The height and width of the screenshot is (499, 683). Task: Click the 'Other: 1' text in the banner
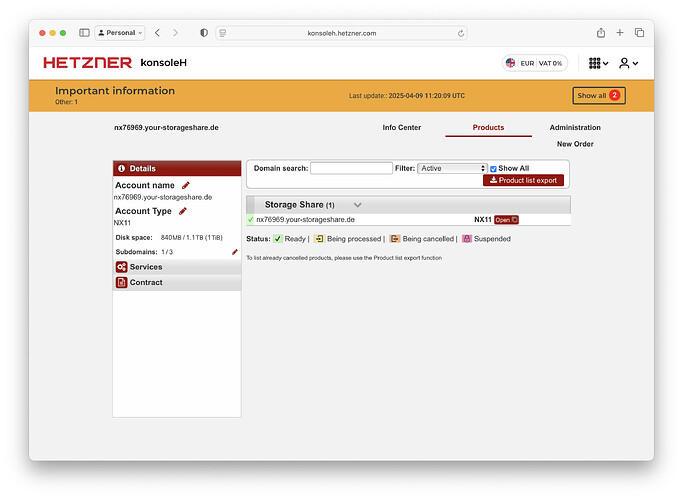[x=66, y=102]
